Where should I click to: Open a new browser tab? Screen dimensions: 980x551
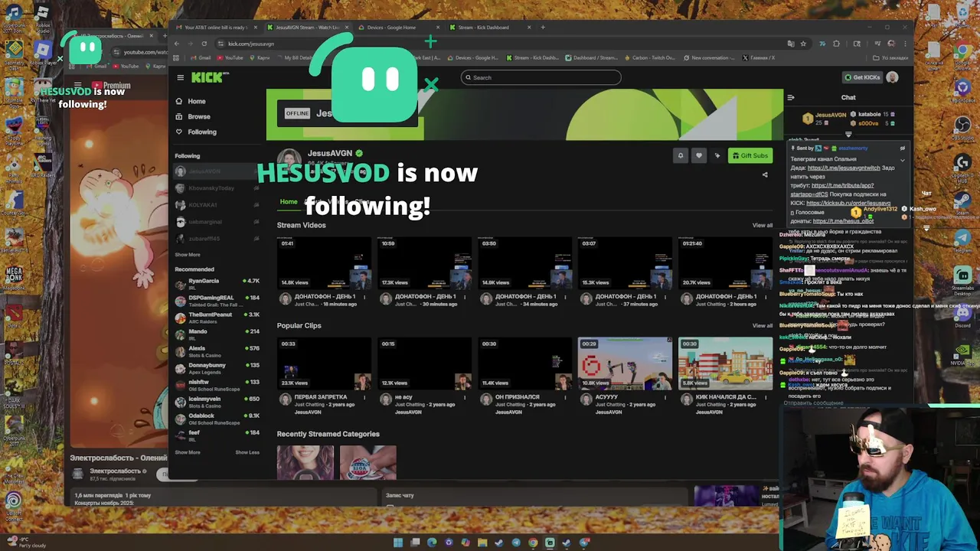543,28
